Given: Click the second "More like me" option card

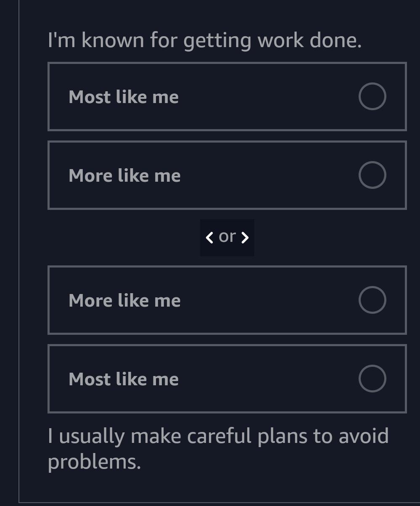Looking at the screenshot, I should click(227, 175).
